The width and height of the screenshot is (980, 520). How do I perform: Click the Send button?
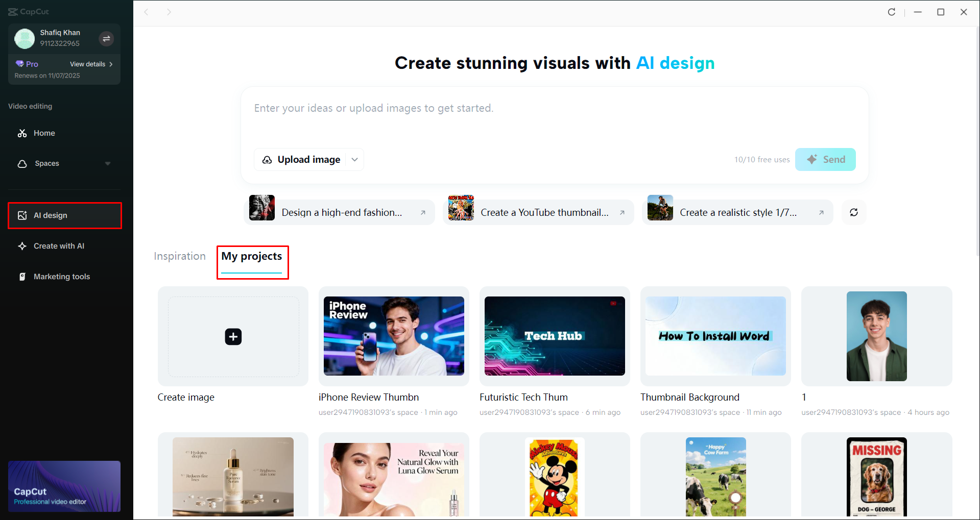pyautogui.click(x=825, y=159)
